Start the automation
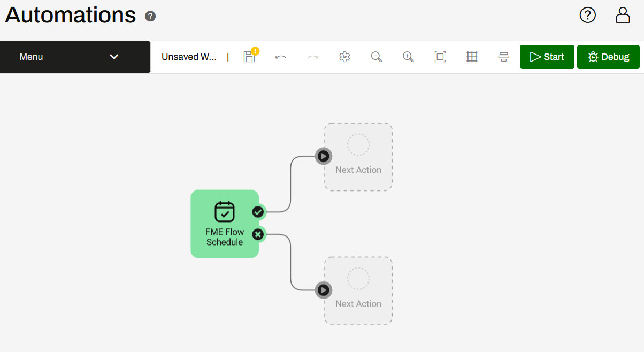The width and height of the screenshot is (644, 352). (x=547, y=57)
